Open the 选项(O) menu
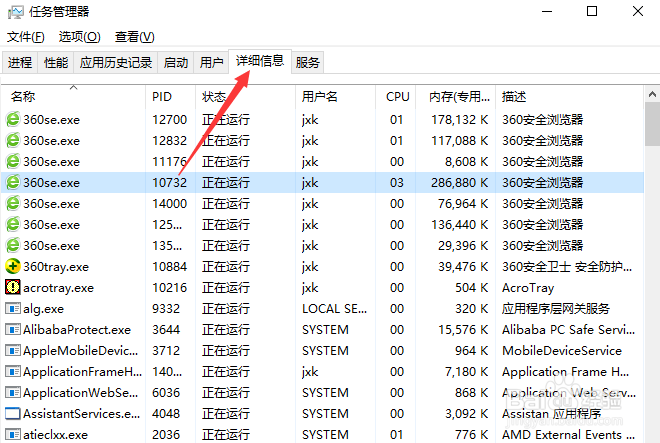The image size is (660, 443). pyautogui.click(x=79, y=37)
